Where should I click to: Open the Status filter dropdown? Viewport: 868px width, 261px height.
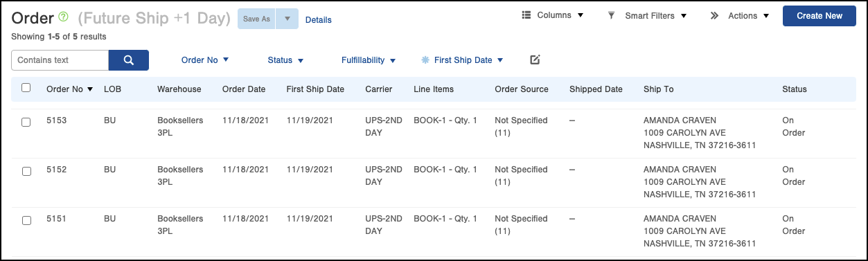point(285,60)
